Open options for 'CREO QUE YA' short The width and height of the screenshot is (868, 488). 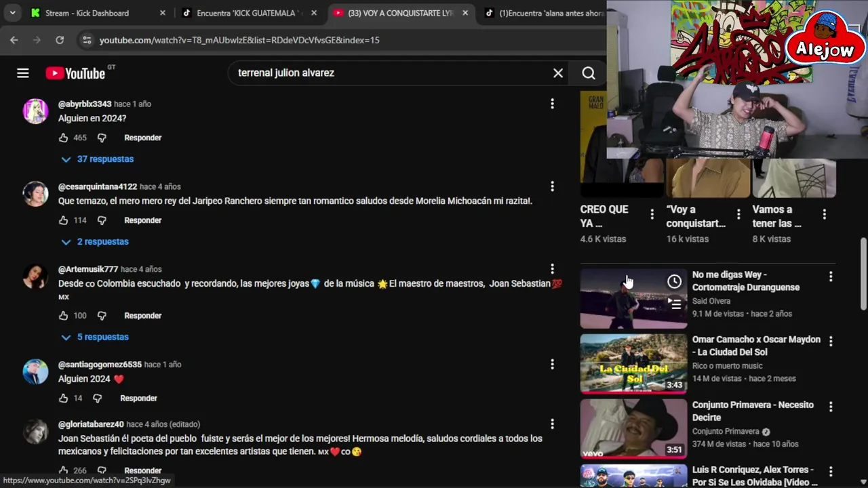pyautogui.click(x=652, y=214)
